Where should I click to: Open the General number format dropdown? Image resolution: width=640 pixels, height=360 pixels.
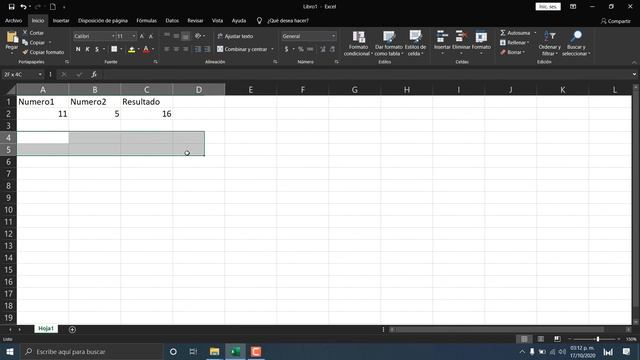point(333,36)
